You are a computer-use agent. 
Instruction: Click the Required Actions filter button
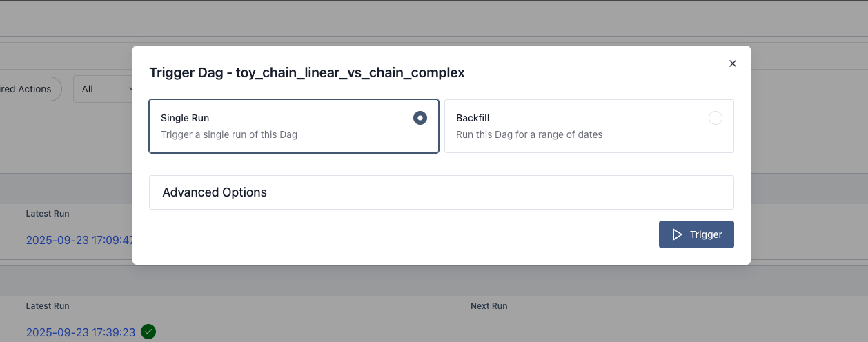pyautogui.click(x=28, y=89)
